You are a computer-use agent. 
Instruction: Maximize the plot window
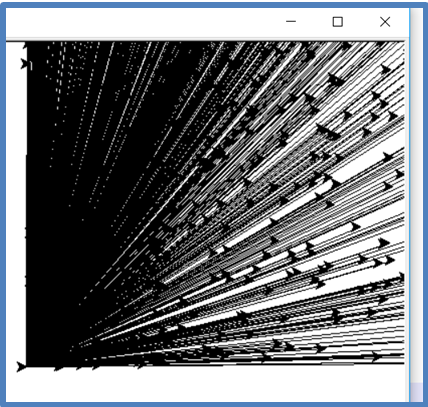tap(338, 22)
